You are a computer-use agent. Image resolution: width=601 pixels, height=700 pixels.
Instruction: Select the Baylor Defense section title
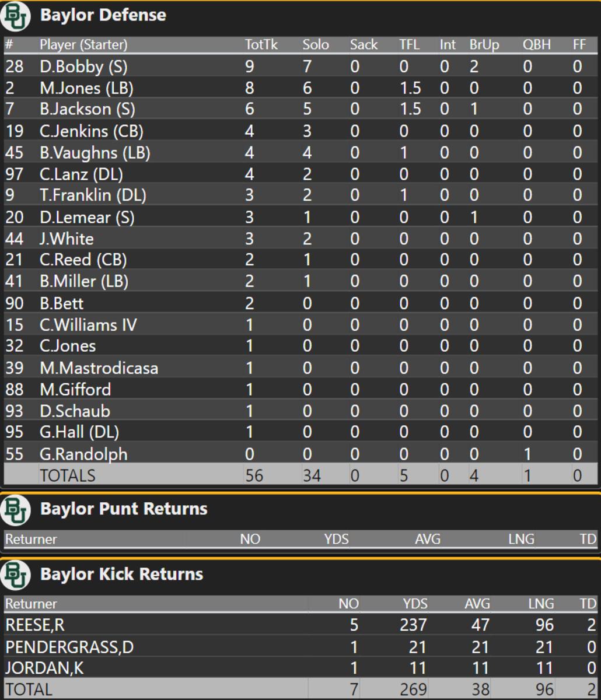pos(103,15)
